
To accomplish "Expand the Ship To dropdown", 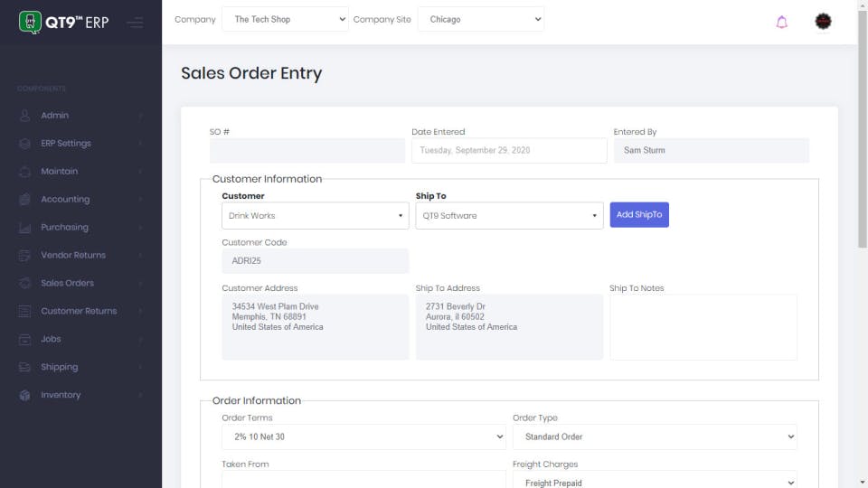I will click(509, 216).
